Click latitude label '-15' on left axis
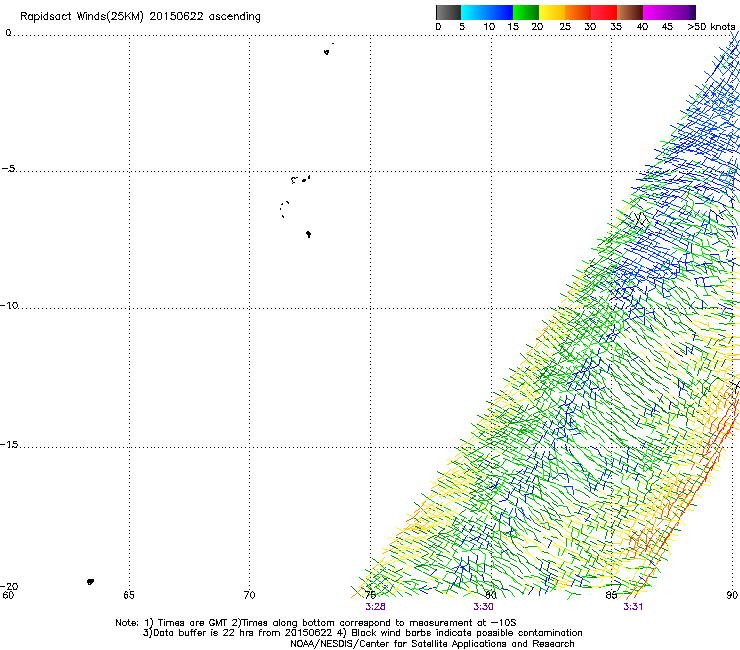 pyautogui.click(x=9, y=445)
